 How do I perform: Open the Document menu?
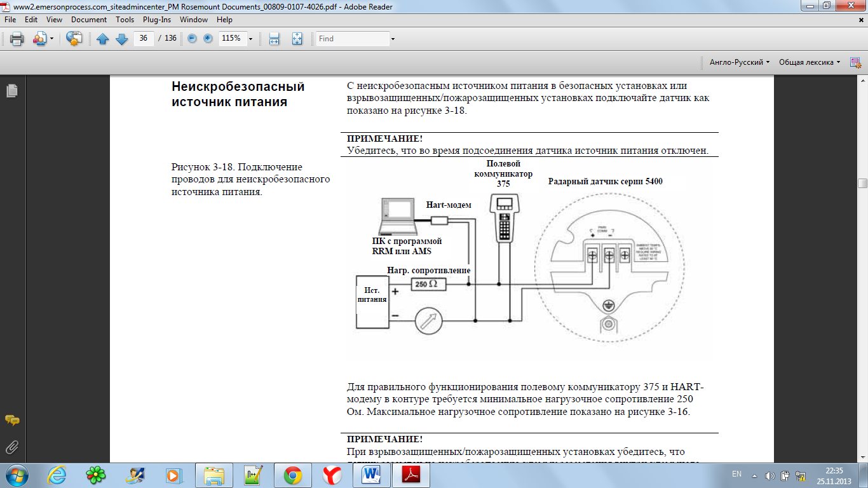89,20
